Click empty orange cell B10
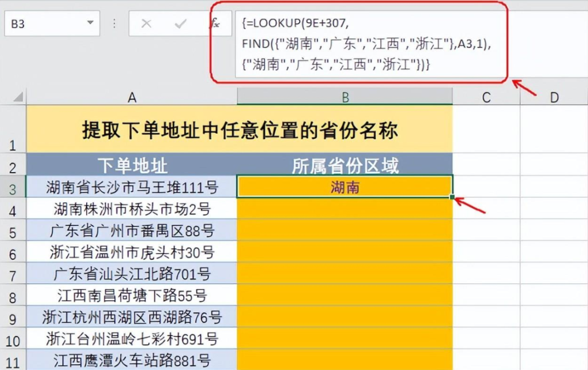588x370 pixels. 345,338
